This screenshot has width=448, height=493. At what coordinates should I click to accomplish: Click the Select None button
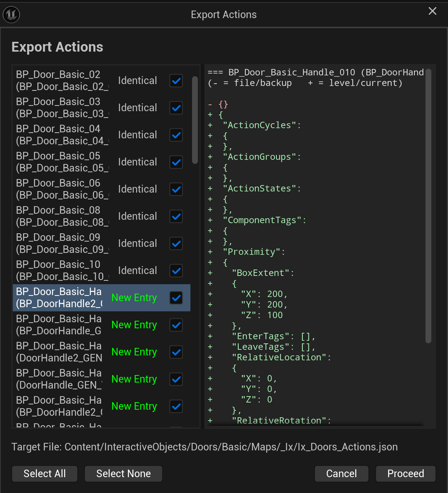pos(123,474)
